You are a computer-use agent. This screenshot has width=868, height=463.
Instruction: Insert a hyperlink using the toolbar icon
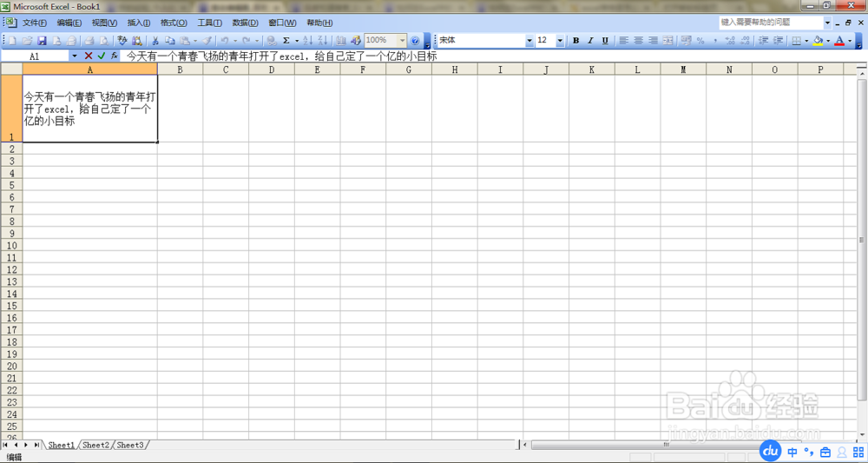coord(271,41)
